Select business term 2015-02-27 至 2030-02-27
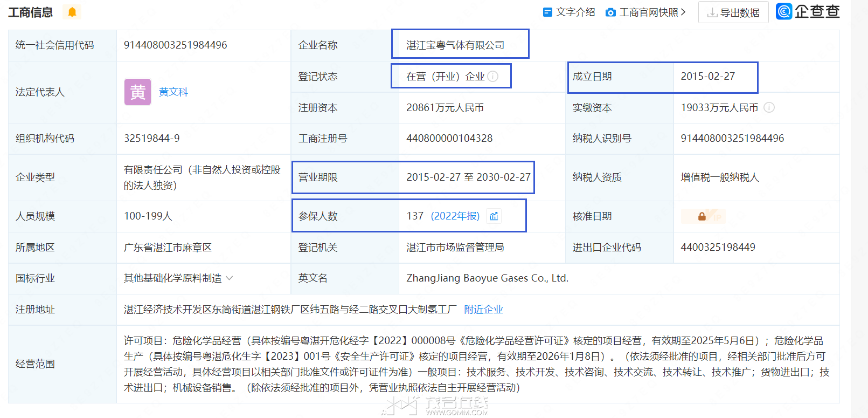Screen dimensions: 868x418 [x=469, y=177]
